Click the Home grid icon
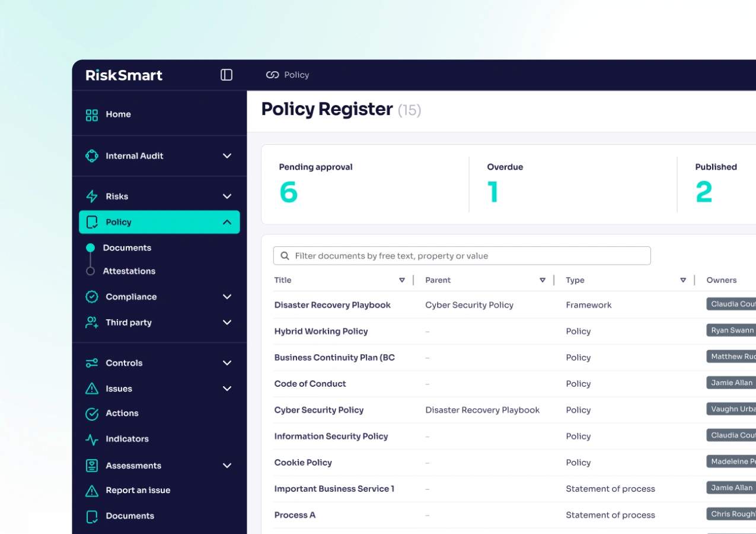The height and width of the screenshot is (534, 756). [92, 115]
